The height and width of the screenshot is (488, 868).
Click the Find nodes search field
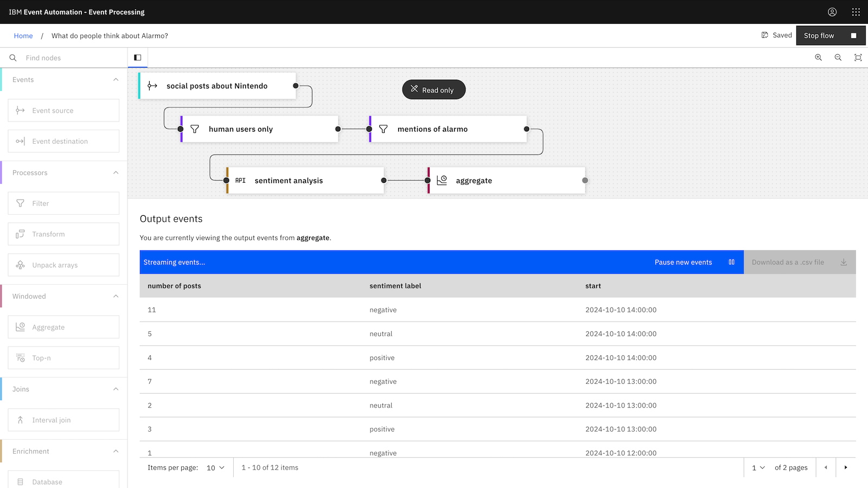(x=71, y=58)
